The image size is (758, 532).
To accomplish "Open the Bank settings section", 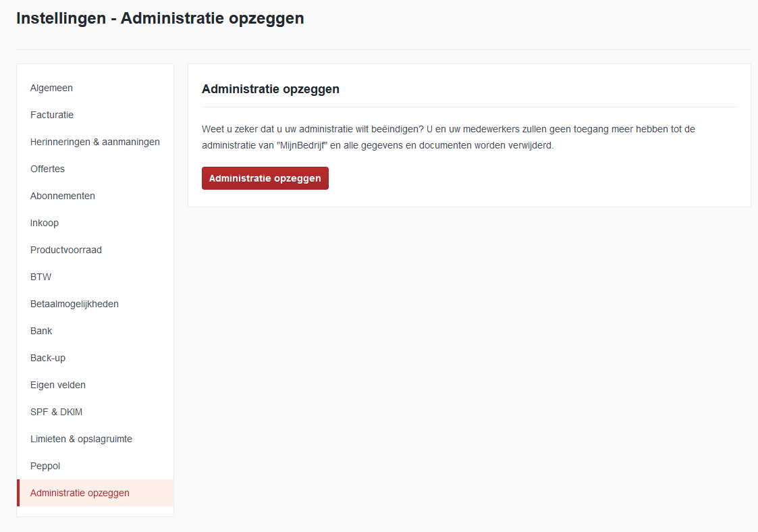I will tap(41, 331).
